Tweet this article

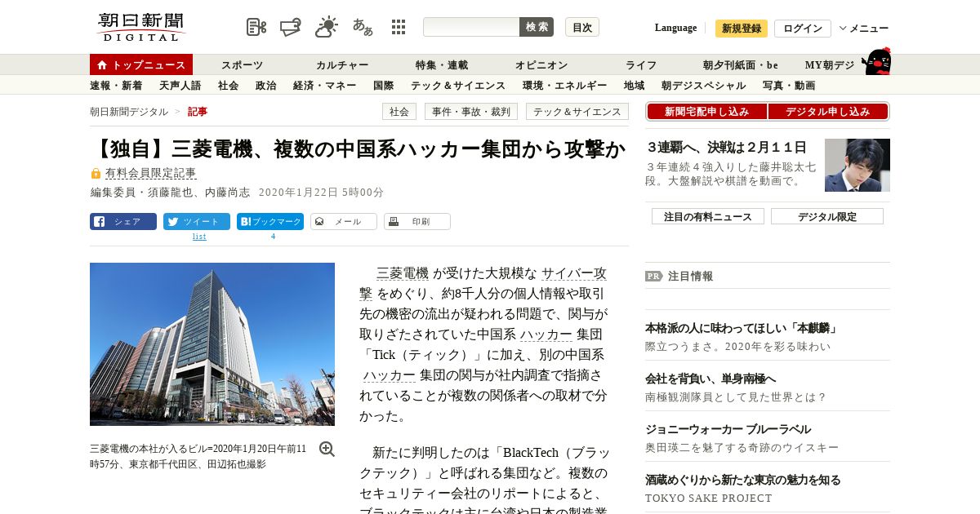197,221
